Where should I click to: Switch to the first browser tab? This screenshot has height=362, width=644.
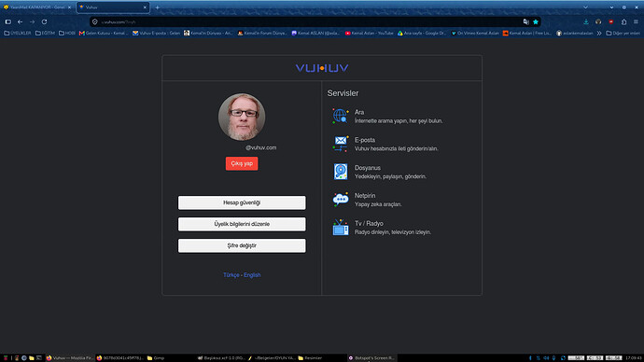[37, 7]
